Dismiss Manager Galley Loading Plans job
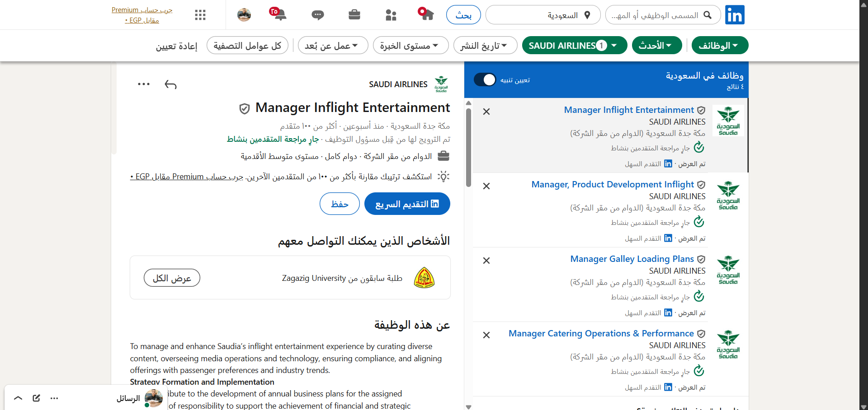The width and height of the screenshot is (868, 410). 486,261
